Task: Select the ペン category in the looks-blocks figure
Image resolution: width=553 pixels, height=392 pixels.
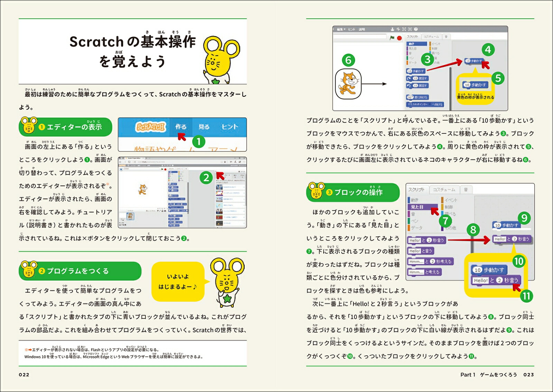Action: pos(413,221)
